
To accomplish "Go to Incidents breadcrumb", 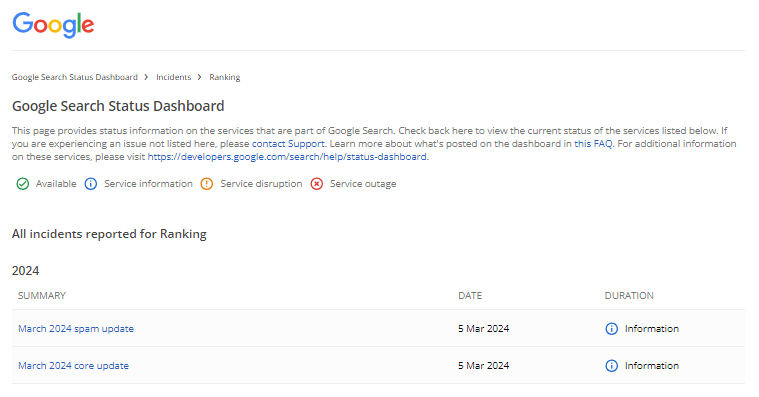I will point(173,77).
